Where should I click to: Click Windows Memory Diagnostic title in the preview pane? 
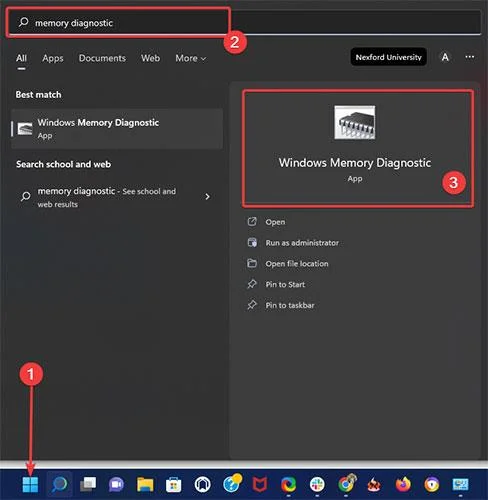355,163
